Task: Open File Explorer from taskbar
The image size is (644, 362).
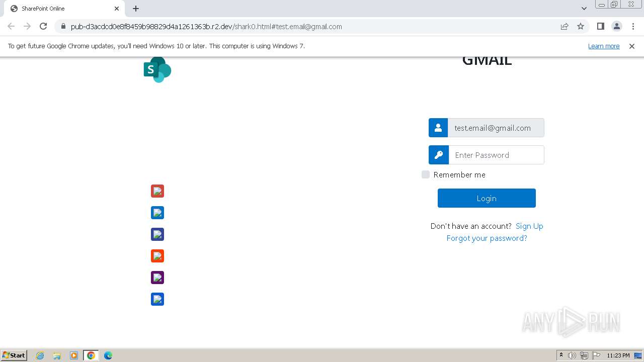Action: pos(57,355)
